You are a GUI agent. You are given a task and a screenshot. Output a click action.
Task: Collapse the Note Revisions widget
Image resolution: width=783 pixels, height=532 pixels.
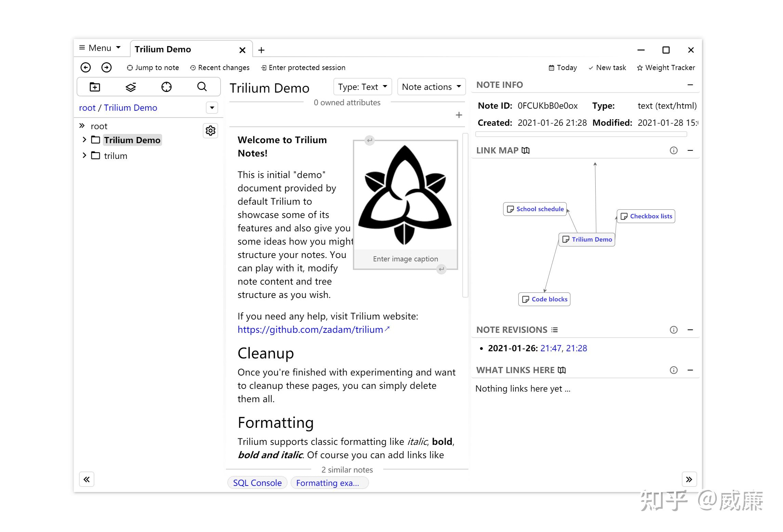click(x=690, y=330)
